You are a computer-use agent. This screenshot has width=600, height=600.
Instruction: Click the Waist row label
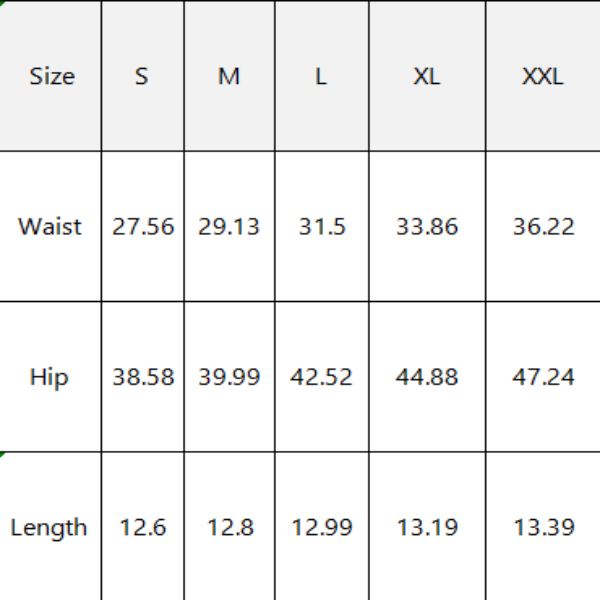50,227
